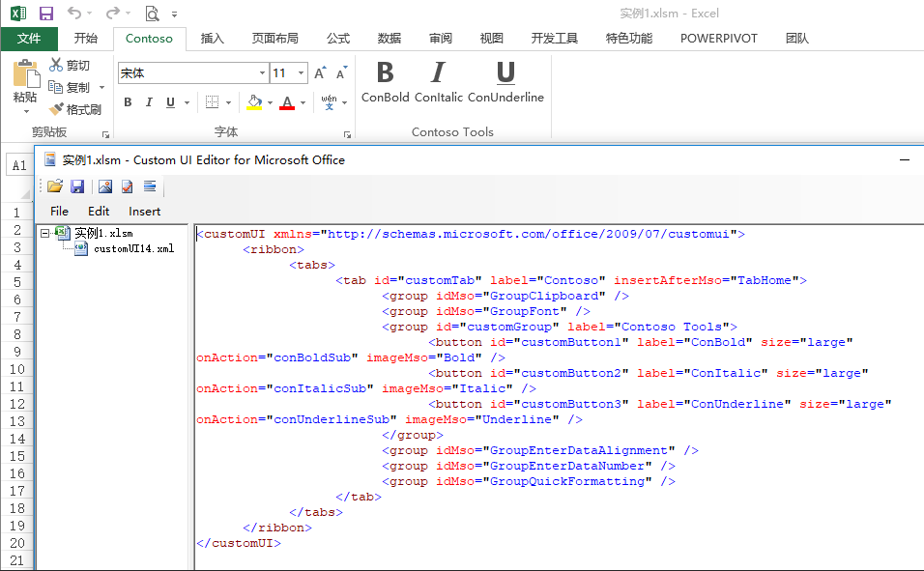Switch to the 插入 ribbon tab

pos(212,39)
